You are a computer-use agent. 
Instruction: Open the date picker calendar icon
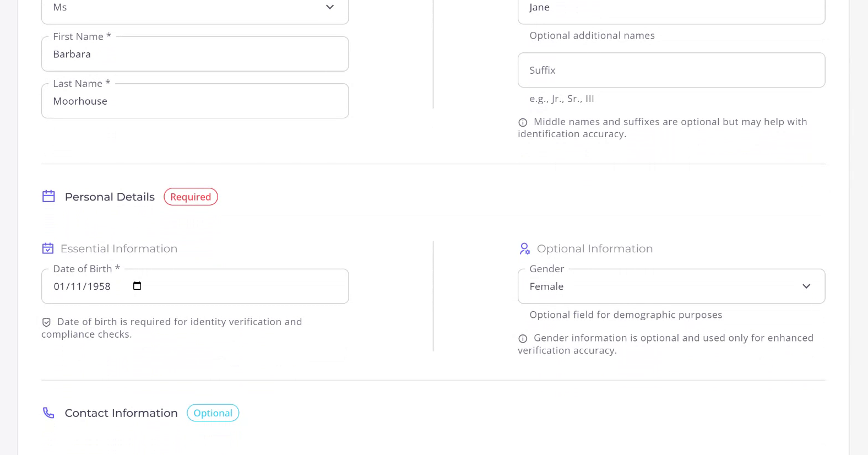[x=137, y=286]
